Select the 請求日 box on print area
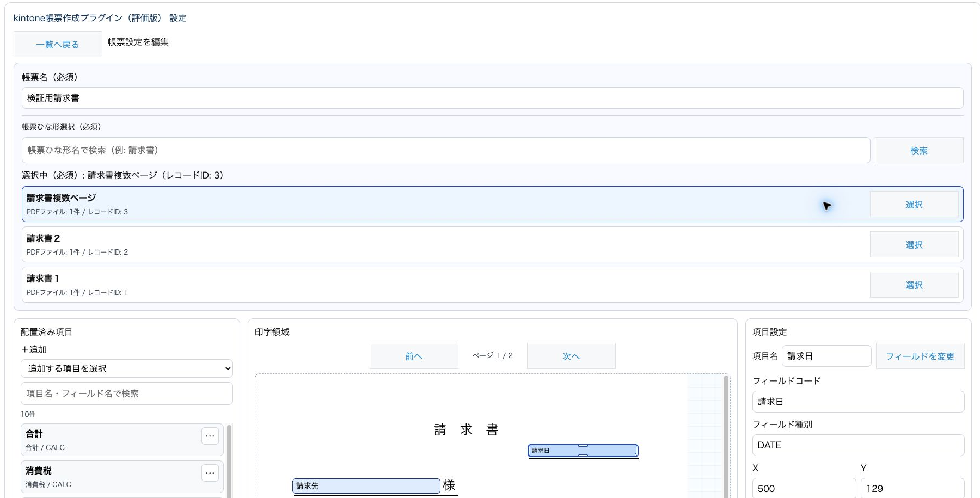Screen dimensions: 980x498 coord(583,451)
